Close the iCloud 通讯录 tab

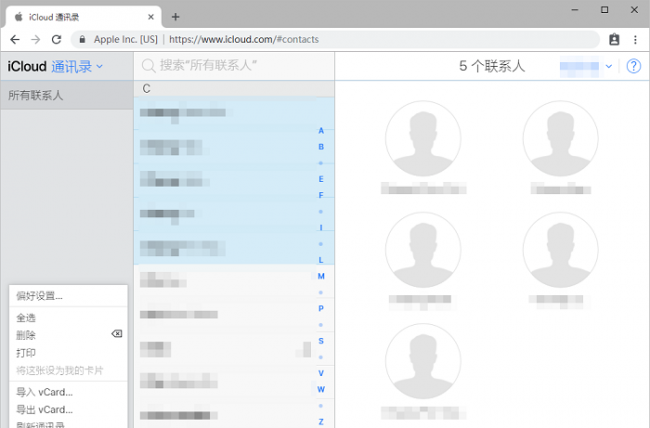click(151, 17)
